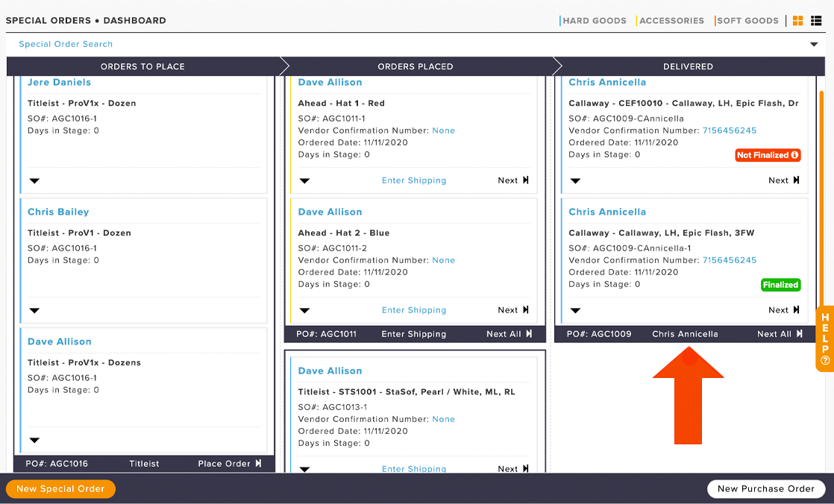834x504 pixels.
Task: Expand Ahead Hat 1 Red order details
Action: pos(305,180)
